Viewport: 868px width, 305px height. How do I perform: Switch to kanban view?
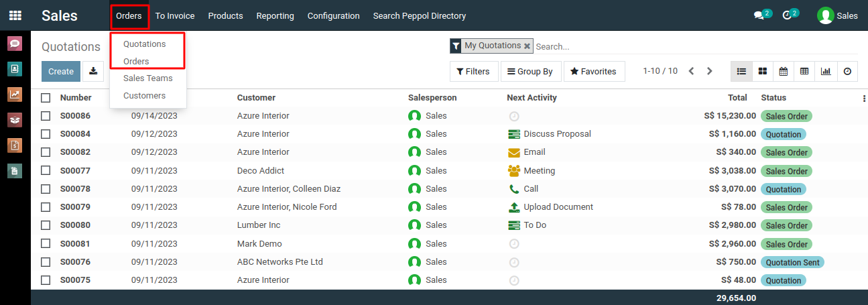(762, 71)
